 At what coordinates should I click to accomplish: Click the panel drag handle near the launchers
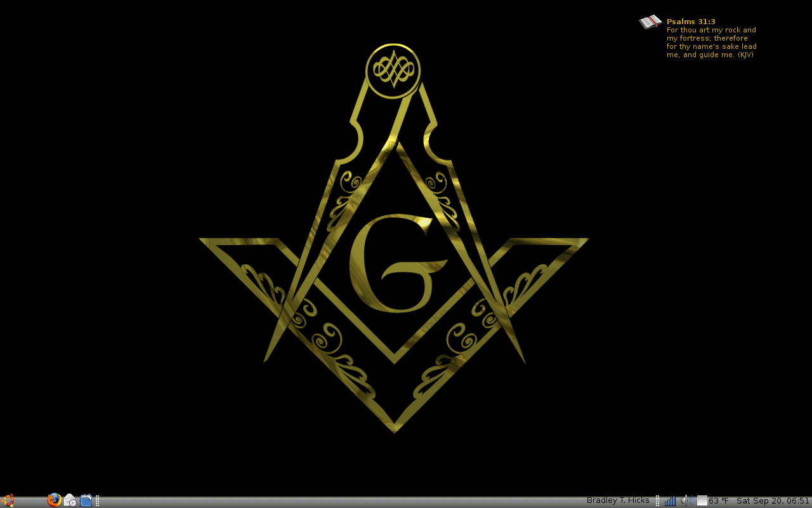(x=97, y=500)
